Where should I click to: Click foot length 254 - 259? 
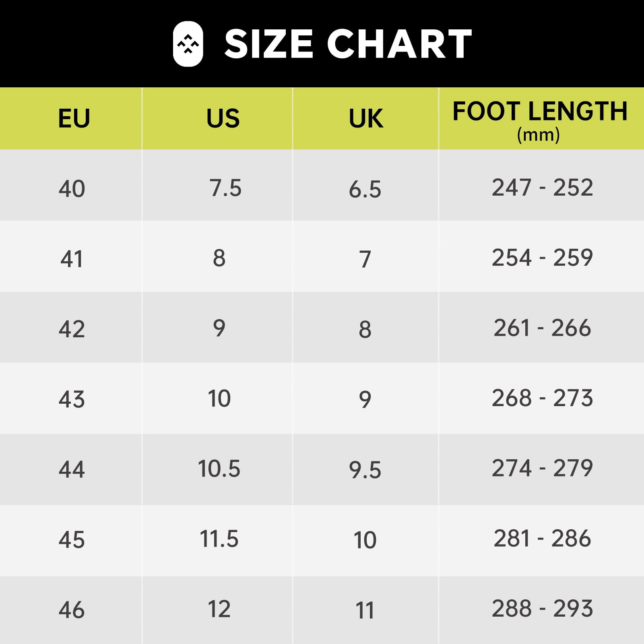click(x=542, y=258)
